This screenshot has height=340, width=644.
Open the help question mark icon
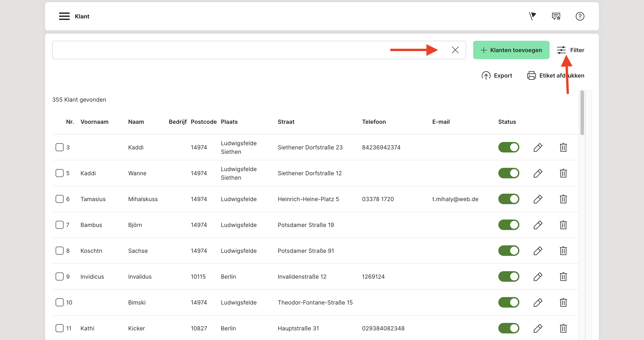point(580,16)
